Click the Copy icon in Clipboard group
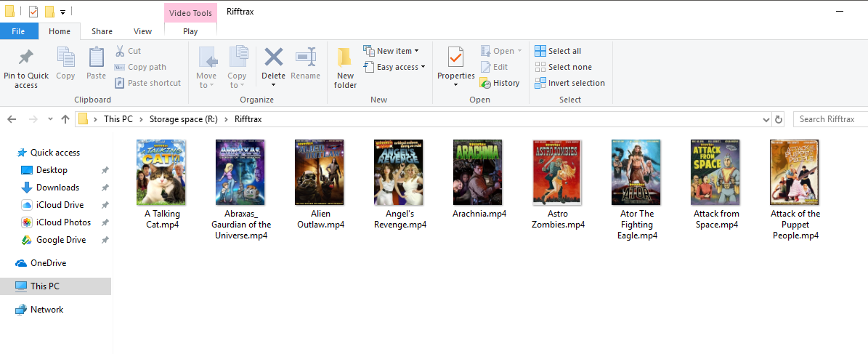Viewport: 868px width, 354px height. (x=66, y=57)
